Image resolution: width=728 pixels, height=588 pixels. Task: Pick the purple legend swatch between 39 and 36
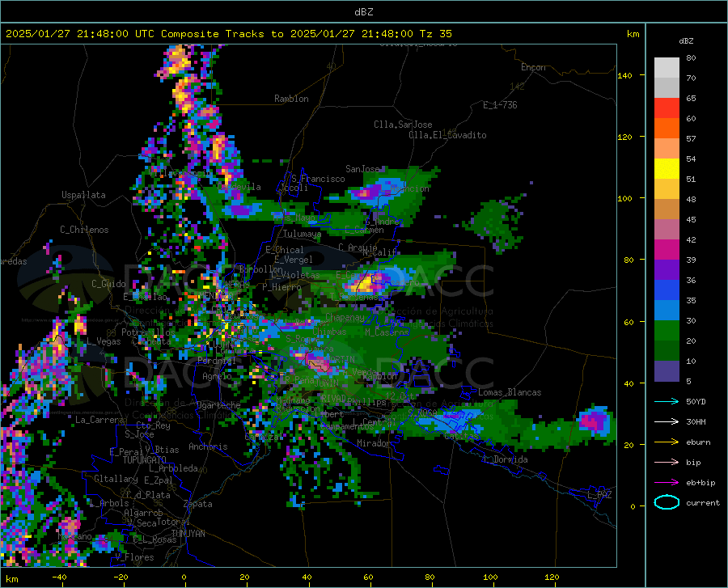pyautogui.click(x=667, y=270)
